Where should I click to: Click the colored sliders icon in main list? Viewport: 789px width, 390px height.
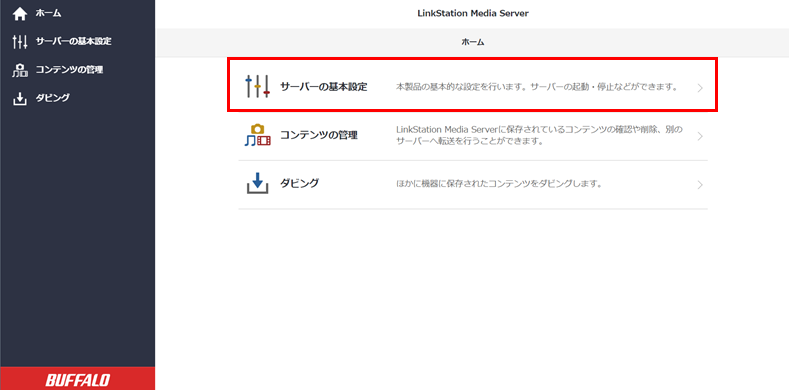[x=258, y=87]
